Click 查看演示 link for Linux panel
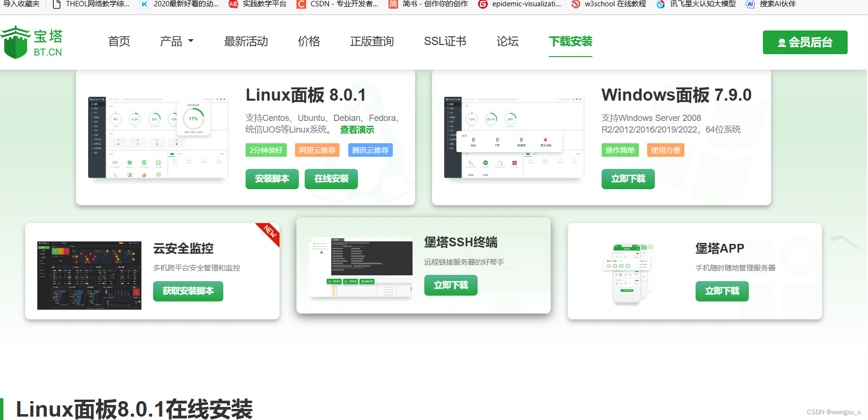Image resolution: width=868 pixels, height=420 pixels. click(357, 130)
